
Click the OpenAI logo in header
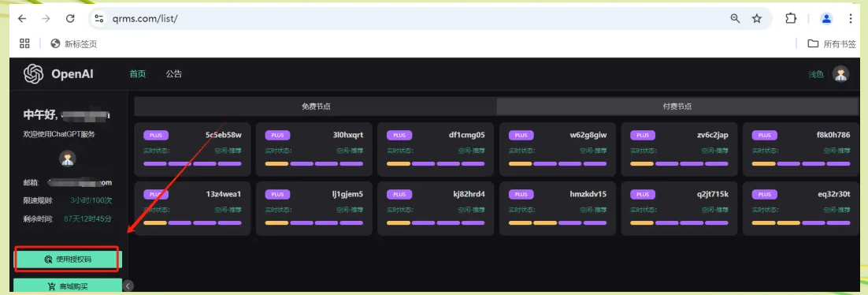click(33, 74)
